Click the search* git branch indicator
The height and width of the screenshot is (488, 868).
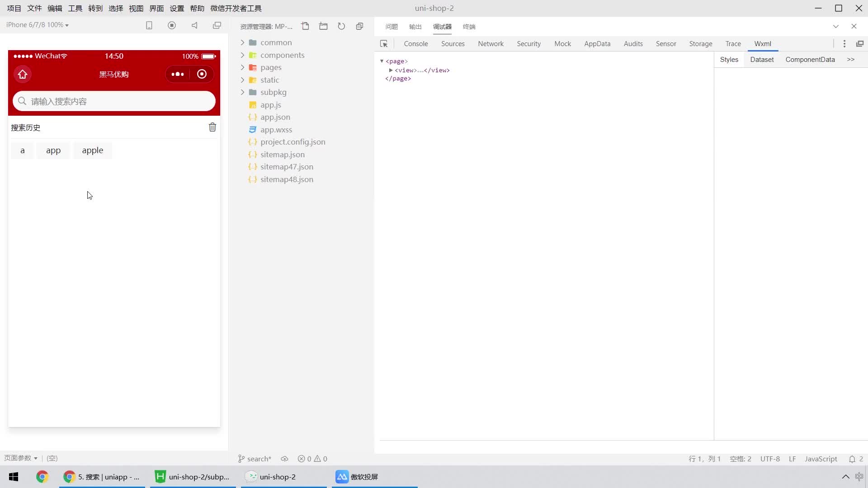[x=255, y=459]
